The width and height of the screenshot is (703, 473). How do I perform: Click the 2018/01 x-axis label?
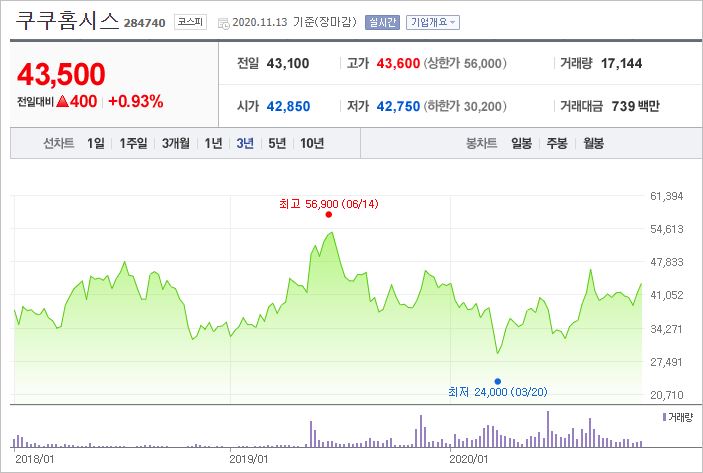coord(35,460)
